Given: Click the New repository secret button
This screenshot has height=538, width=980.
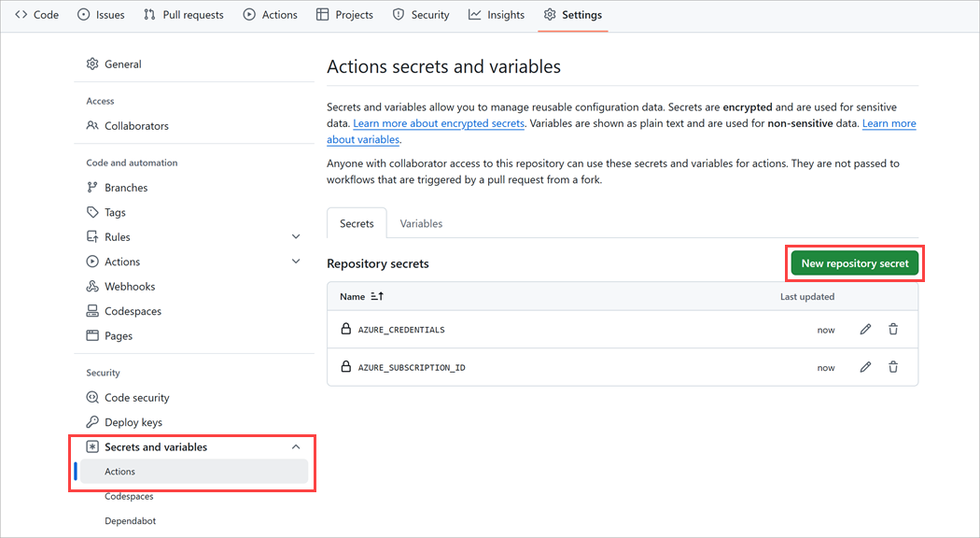Looking at the screenshot, I should point(854,262).
